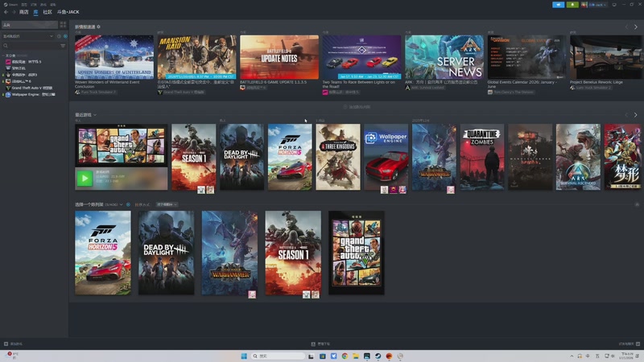Open the Global Events Calendar 2026 news card
This screenshot has height=362, width=644.
[x=527, y=57]
